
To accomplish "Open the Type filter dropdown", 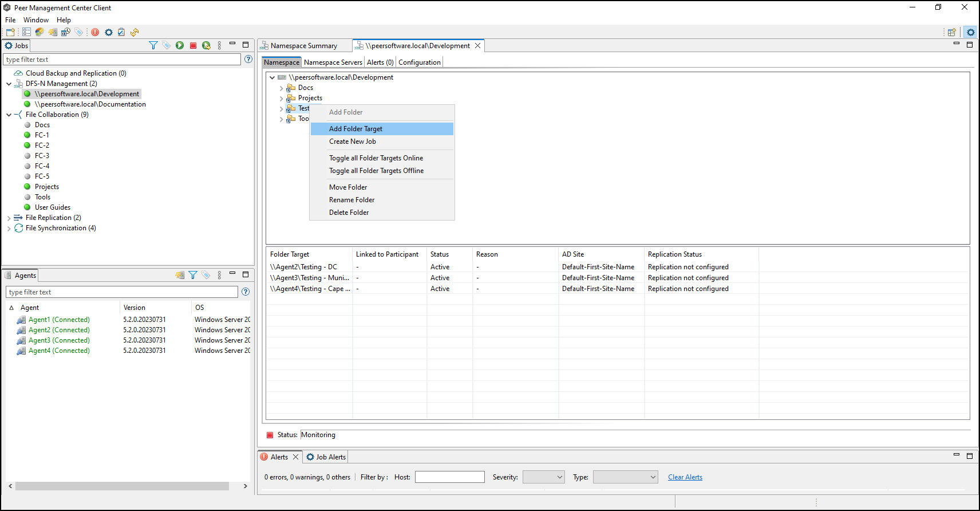I will click(625, 477).
